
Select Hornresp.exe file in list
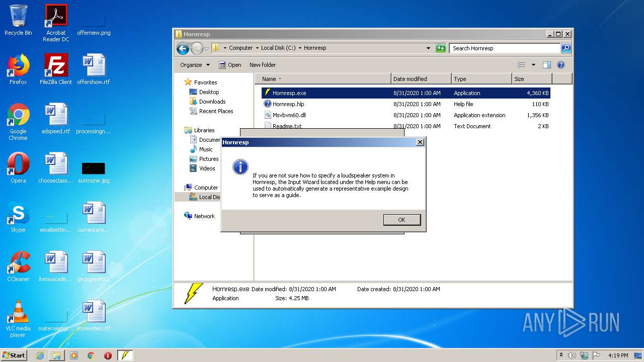406,93
